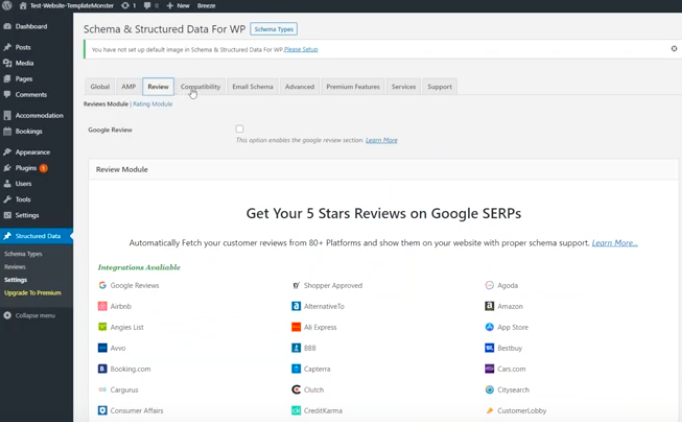The height and width of the screenshot is (422, 682).
Task: Follow the Please Setup link
Action: click(x=301, y=49)
